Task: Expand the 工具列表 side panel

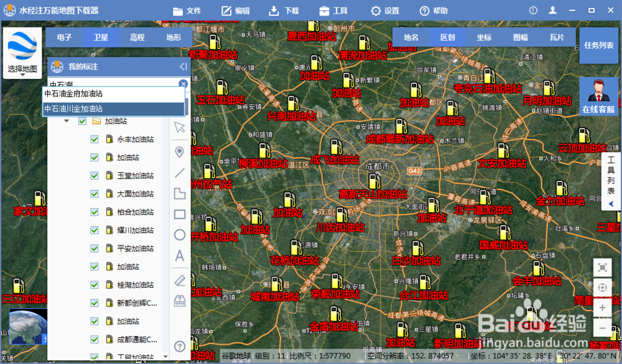Action: click(611, 181)
